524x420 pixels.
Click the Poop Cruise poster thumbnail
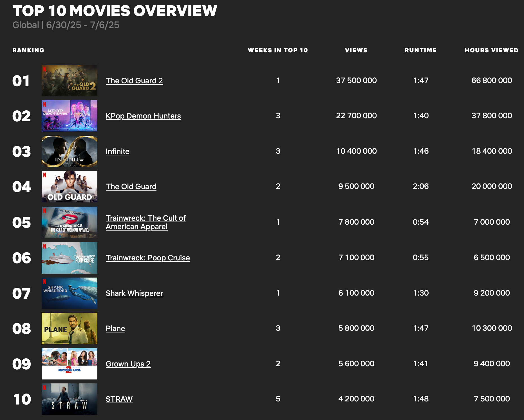click(70, 258)
